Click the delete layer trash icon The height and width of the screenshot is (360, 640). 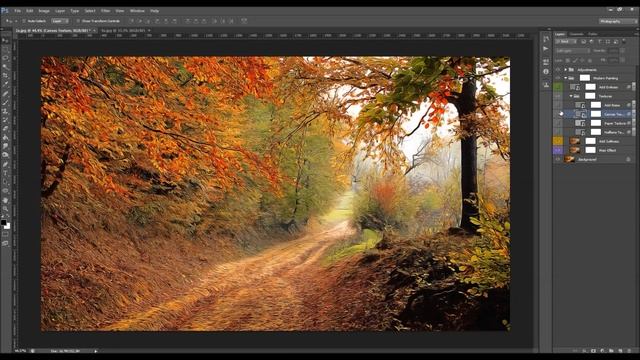click(x=628, y=350)
